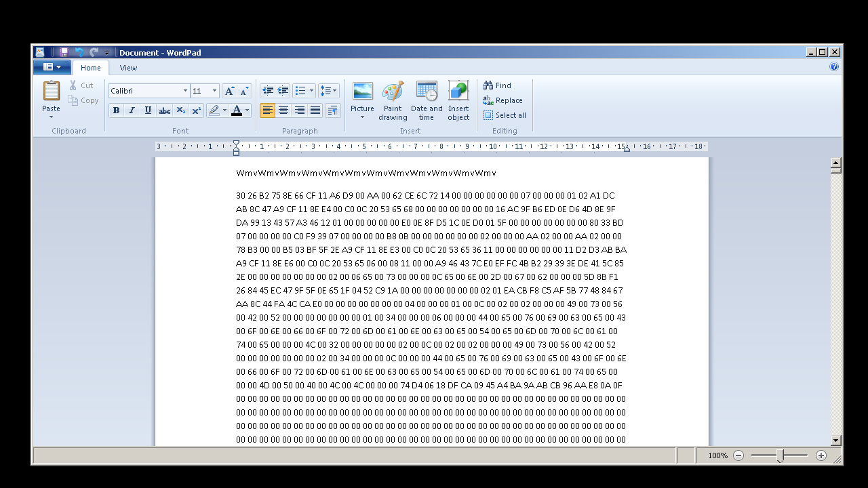Screen dimensions: 868x488
Task: Open WordPad Help question mark icon
Action: [834, 67]
